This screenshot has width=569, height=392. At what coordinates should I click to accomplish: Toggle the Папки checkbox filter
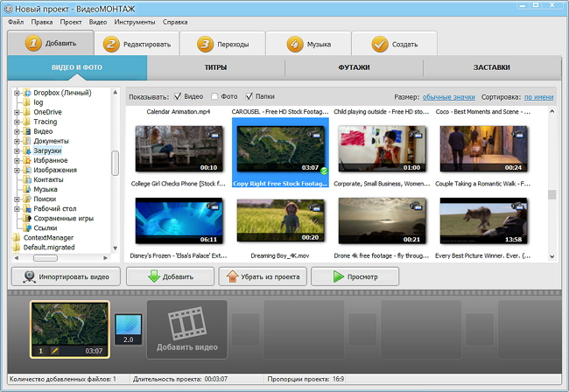point(249,96)
